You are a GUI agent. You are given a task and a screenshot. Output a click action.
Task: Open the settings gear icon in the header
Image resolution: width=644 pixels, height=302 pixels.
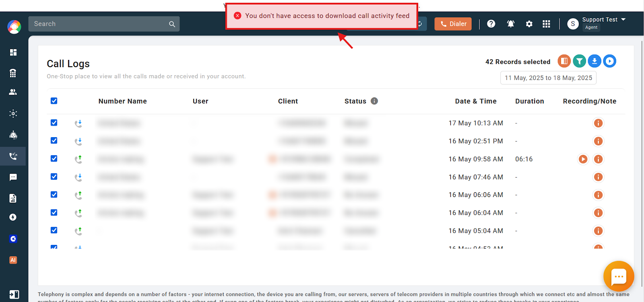pyautogui.click(x=529, y=24)
